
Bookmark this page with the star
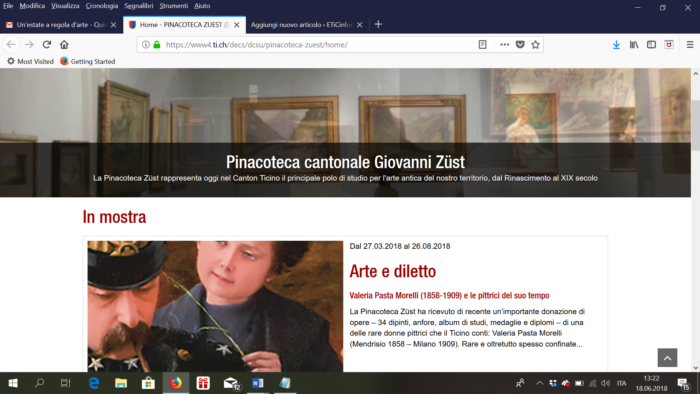click(535, 45)
